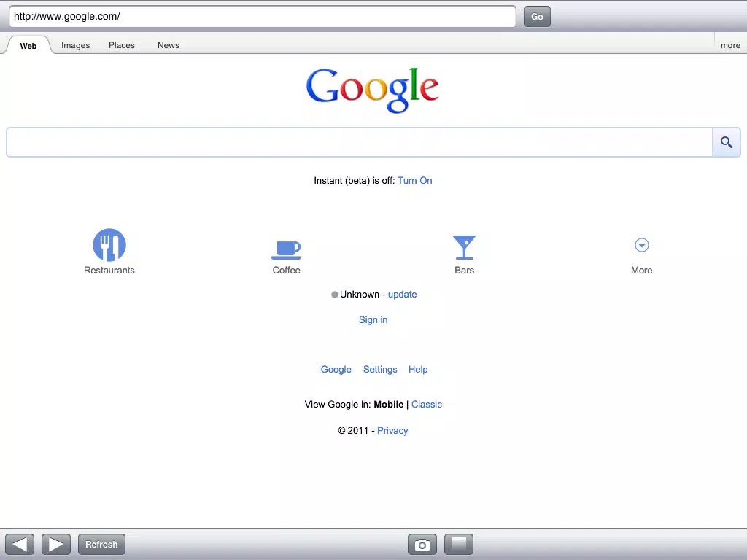Click the More label under the arrow
The image size is (747, 560).
click(x=642, y=270)
